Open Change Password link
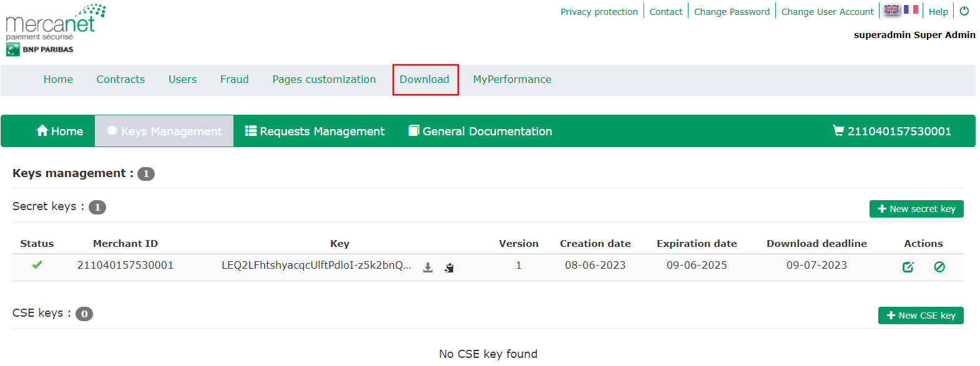980x366 pixels. pyautogui.click(x=732, y=12)
